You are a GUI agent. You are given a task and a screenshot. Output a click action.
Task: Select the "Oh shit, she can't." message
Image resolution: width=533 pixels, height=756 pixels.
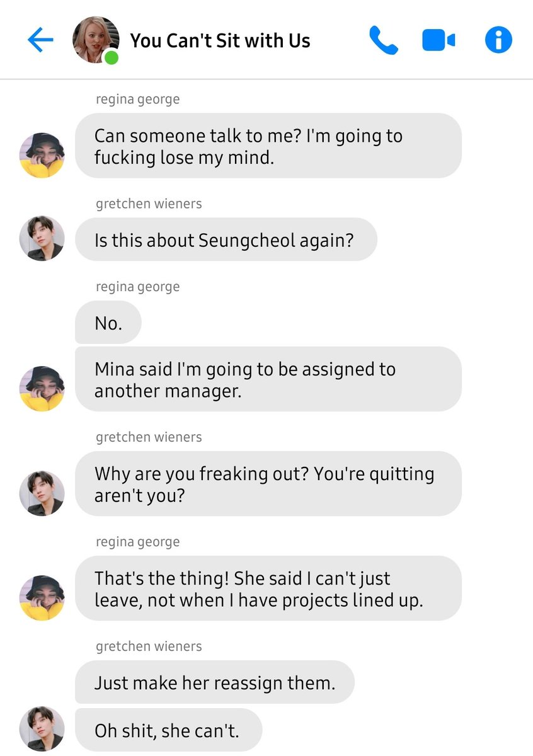coord(168,730)
